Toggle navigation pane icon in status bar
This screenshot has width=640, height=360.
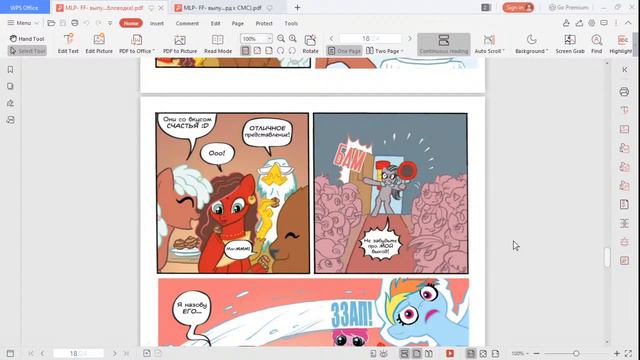coord(10,353)
